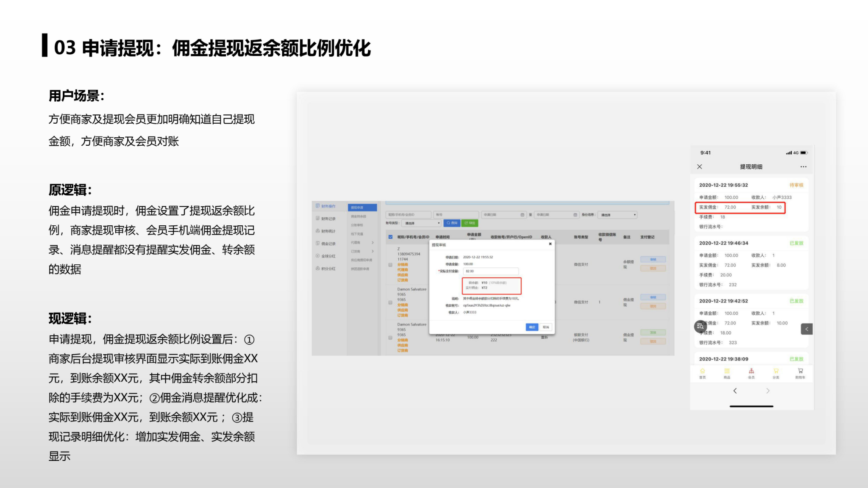This screenshot has height=488, width=868.
Task: Click orange 驳回 button in the 余额提现 row
Action: [653, 268]
